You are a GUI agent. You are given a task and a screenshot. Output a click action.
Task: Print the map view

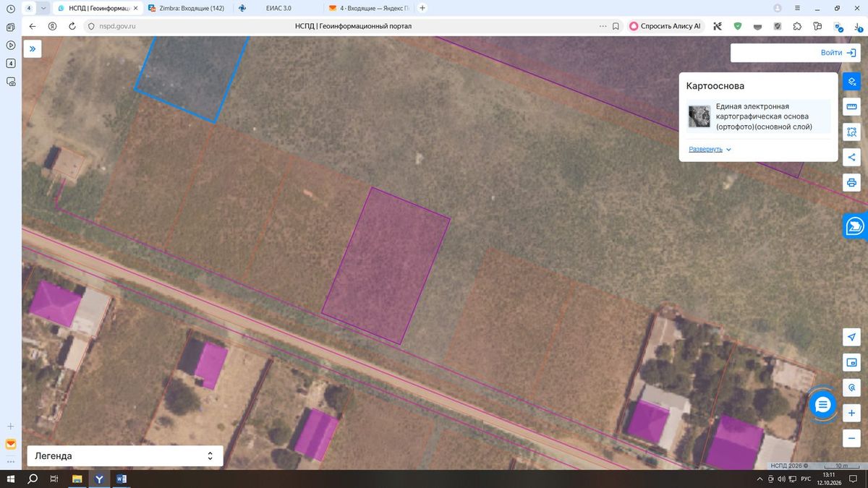click(x=852, y=182)
